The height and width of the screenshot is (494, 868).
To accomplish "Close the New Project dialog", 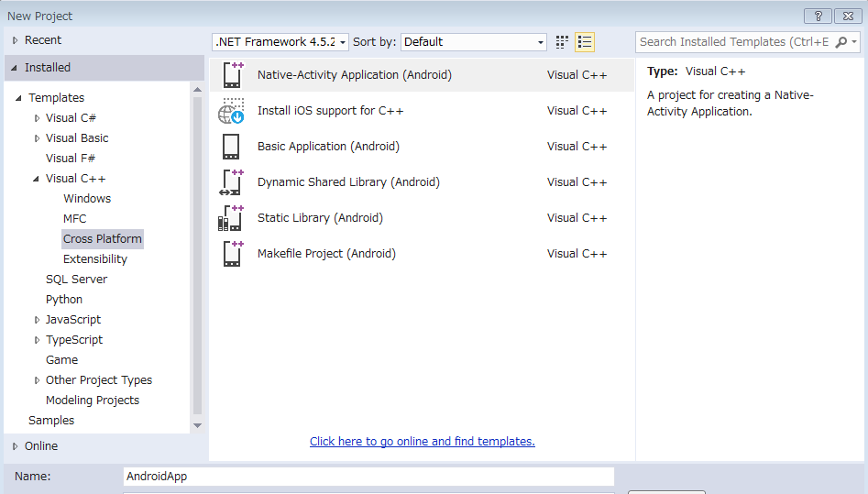I will pyautogui.click(x=848, y=16).
